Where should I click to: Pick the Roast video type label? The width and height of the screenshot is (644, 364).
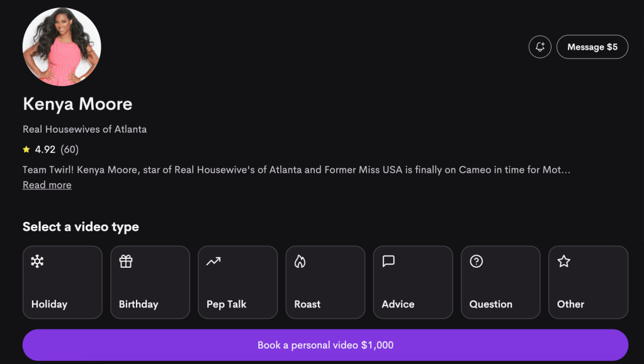[307, 304]
